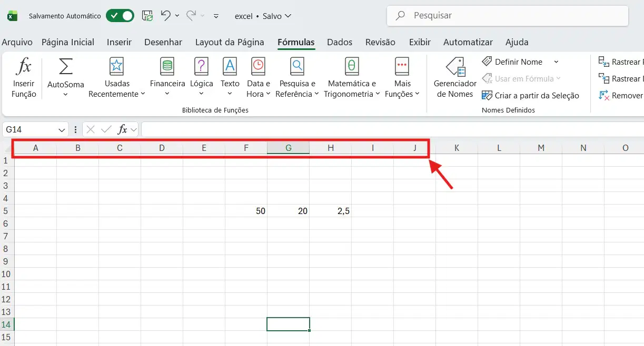Image resolution: width=644 pixels, height=346 pixels.
Task: Switch to the Desenhar tab
Action: 163,42
